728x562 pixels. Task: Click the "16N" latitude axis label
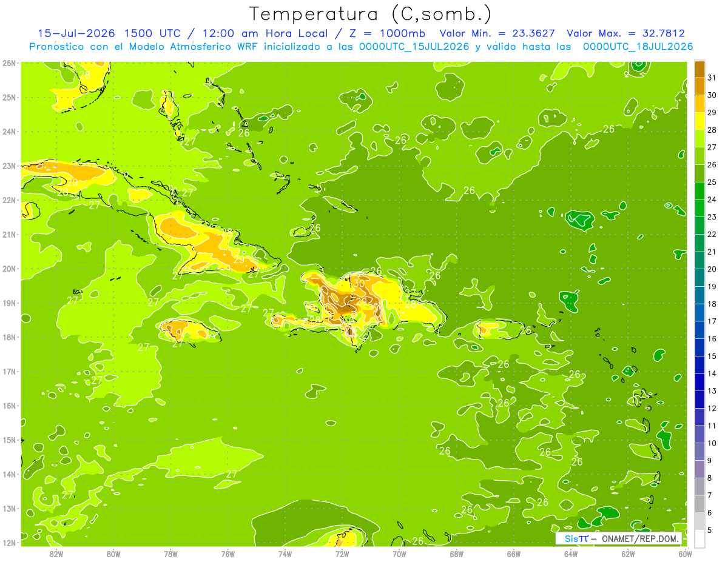click(8, 406)
